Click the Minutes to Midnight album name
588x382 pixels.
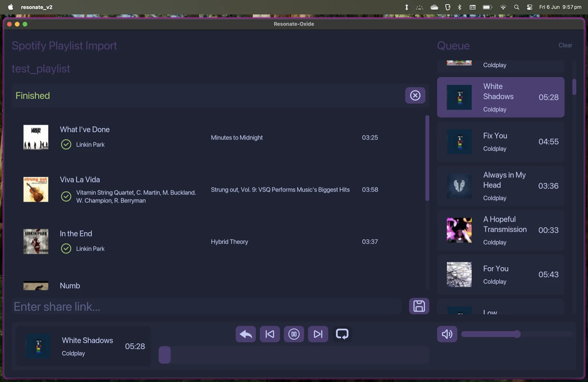(237, 138)
